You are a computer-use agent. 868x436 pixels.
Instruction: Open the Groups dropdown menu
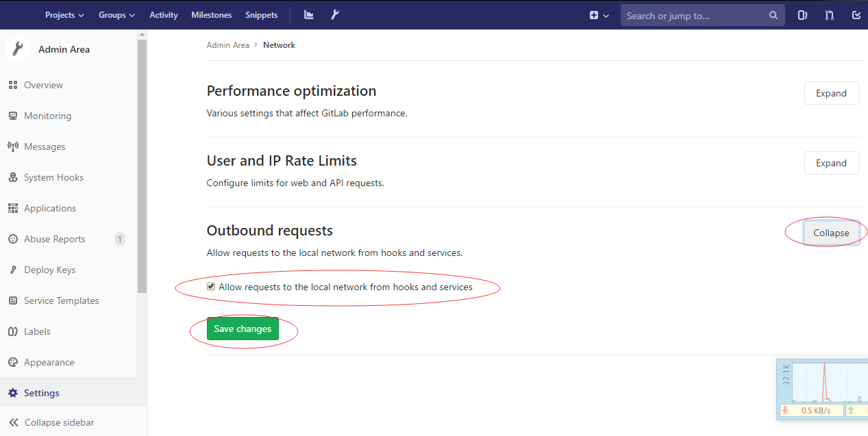[116, 15]
